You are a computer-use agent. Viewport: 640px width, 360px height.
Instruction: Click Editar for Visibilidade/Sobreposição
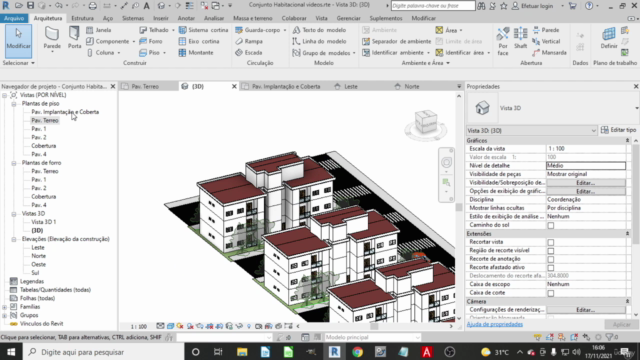click(585, 183)
